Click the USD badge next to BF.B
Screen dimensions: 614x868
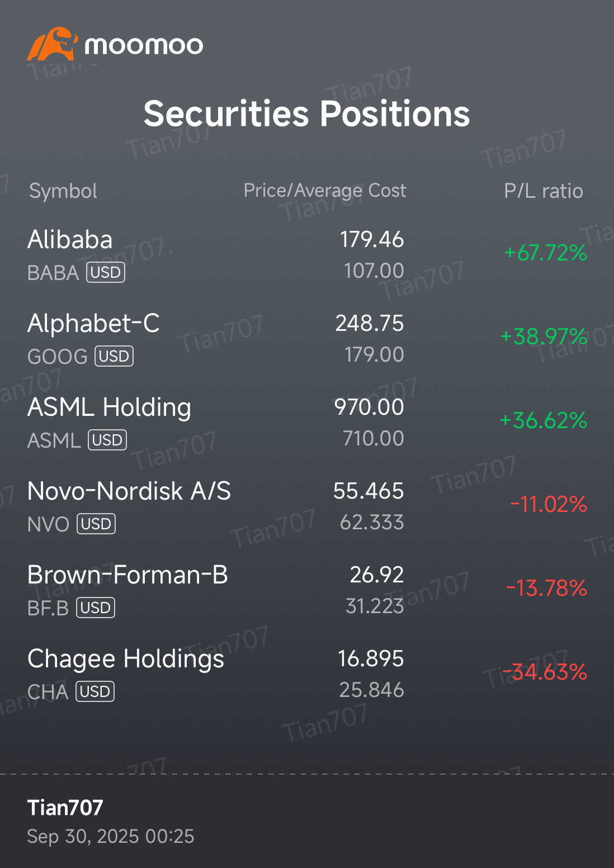point(96,608)
